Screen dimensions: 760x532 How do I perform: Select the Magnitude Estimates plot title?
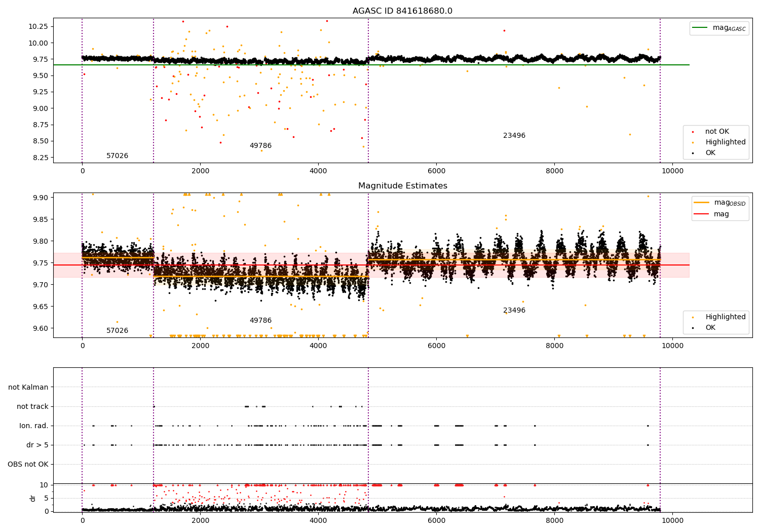[402, 186]
